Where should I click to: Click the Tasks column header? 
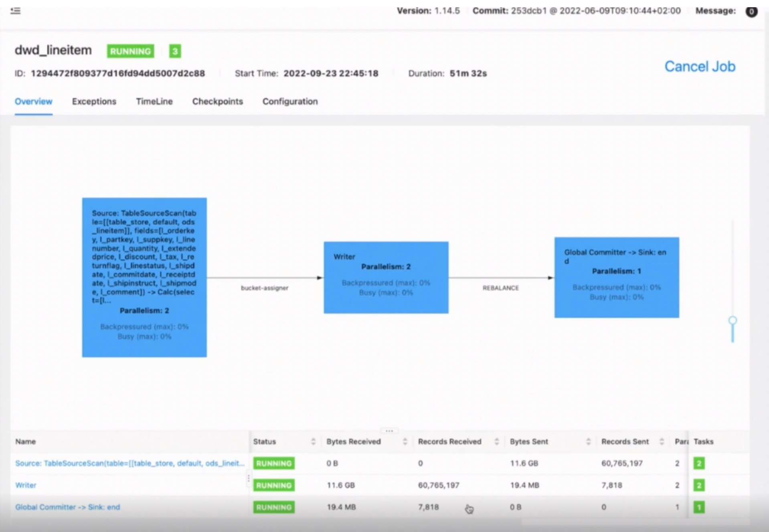[x=704, y=441]
